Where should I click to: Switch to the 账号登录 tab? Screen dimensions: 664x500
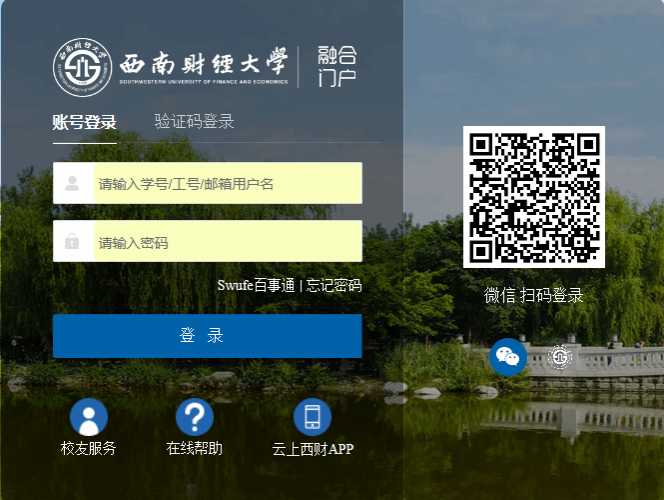[85, 123]
